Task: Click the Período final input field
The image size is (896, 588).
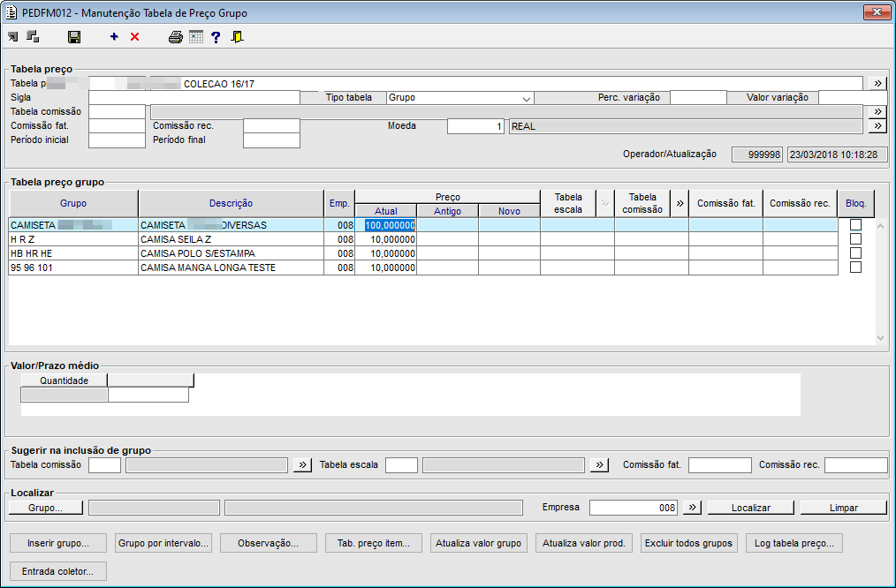Action: (x=271, y=140)
